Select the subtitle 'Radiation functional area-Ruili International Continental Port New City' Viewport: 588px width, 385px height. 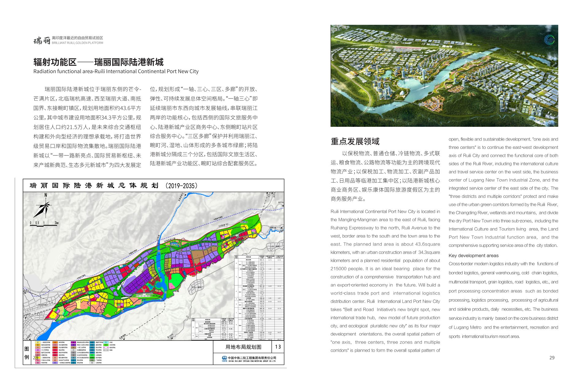[x=116, y=71]
